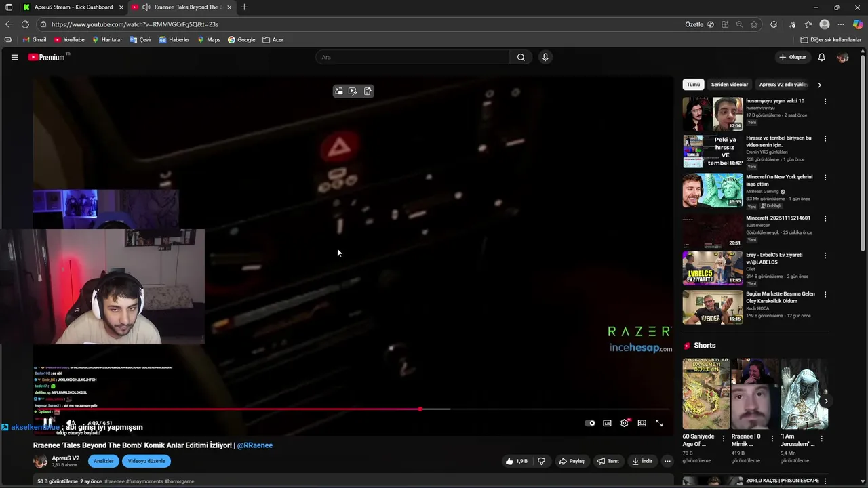Open the ApreuS V2 channel avatar
868x488 pixels.
pos(40,461)
